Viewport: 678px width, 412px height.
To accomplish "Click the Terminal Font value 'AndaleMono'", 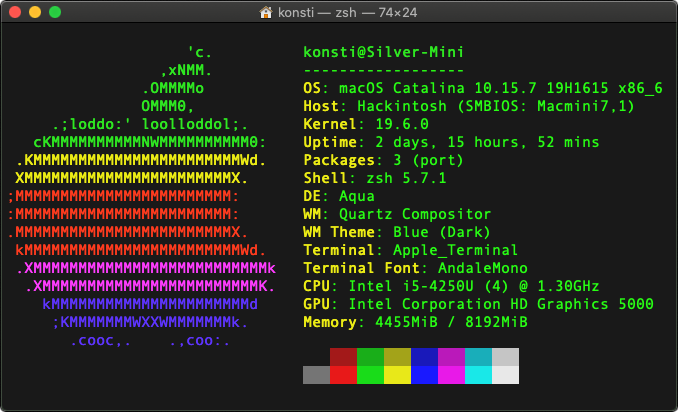I will 483,268.
